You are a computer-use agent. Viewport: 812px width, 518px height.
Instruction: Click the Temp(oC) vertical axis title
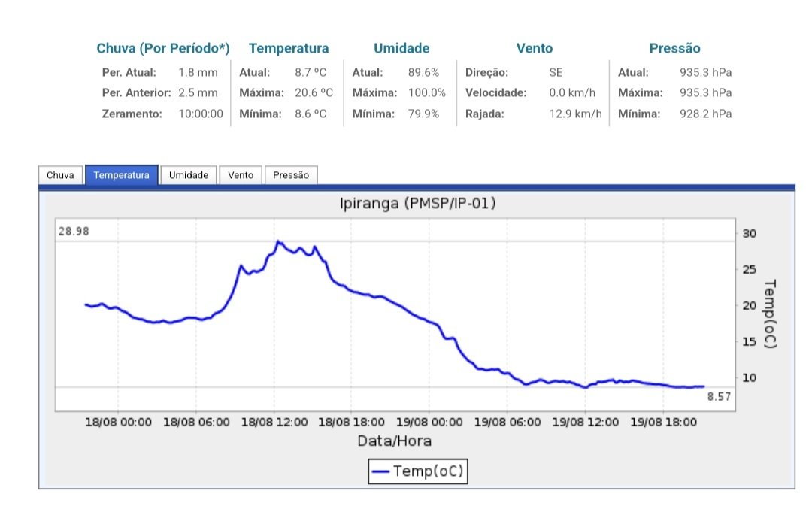[x=770, y=314]
